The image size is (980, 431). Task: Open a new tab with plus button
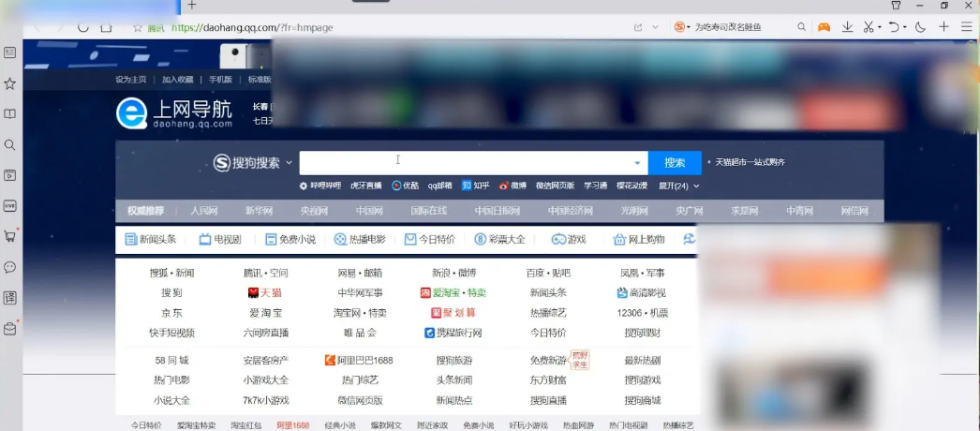click(191, 6)
